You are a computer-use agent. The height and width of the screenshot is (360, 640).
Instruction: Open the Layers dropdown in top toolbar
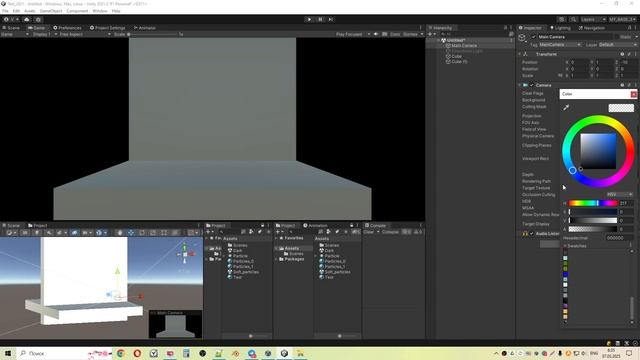pyautogui.click(x=593, y=19)
